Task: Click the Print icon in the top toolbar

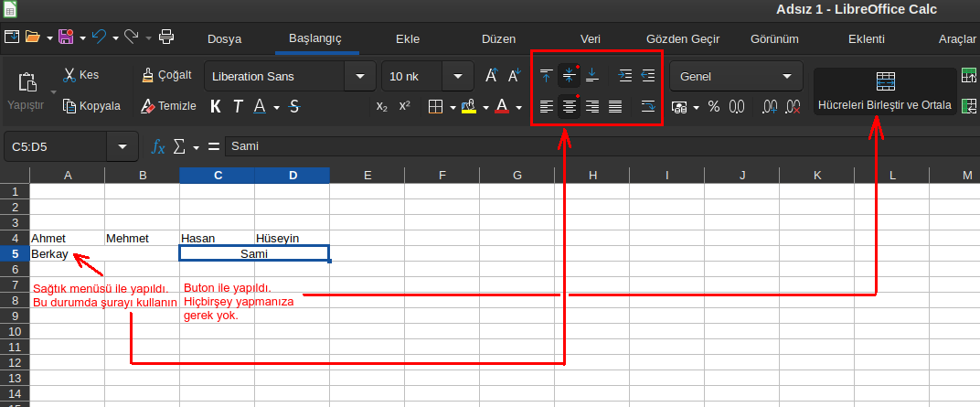Action: (x=166, y=37)
